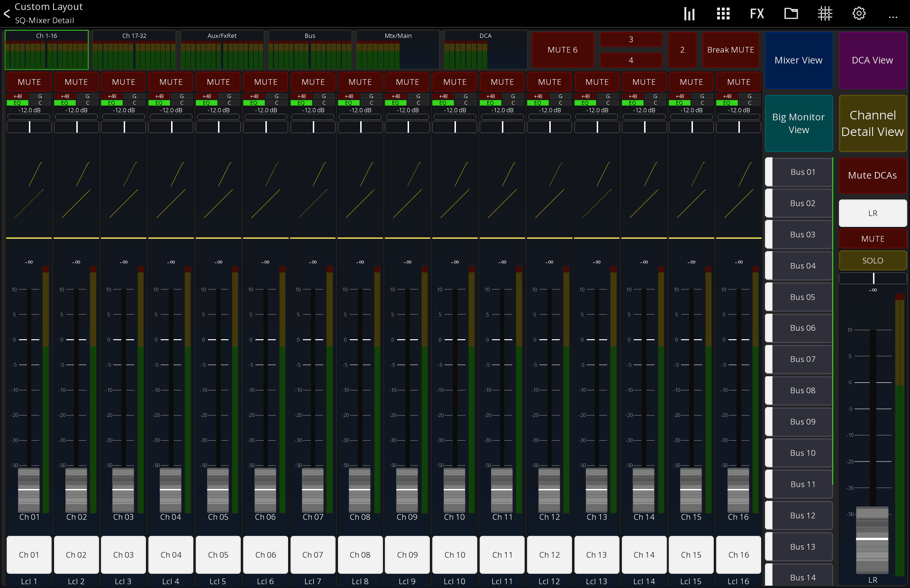Open the more options ellipsis menu
910x588 pixels.
click(893, 17)
